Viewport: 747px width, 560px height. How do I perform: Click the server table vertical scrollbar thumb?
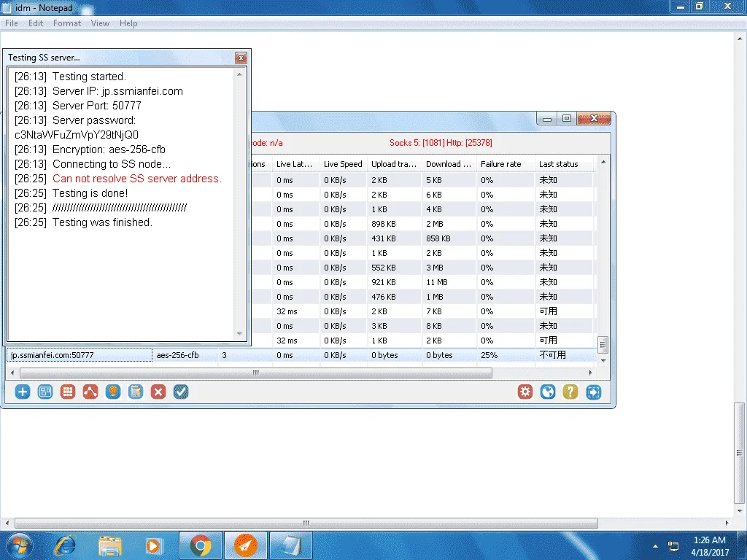click(603, 345)
